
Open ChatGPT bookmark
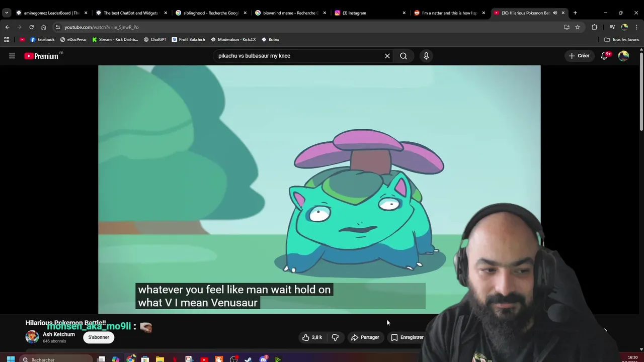[155, 39]
